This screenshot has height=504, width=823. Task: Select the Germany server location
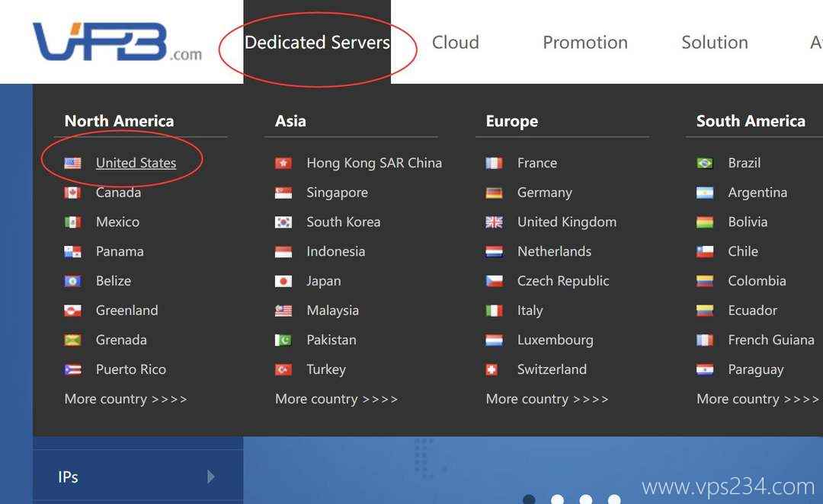(544, 193)
